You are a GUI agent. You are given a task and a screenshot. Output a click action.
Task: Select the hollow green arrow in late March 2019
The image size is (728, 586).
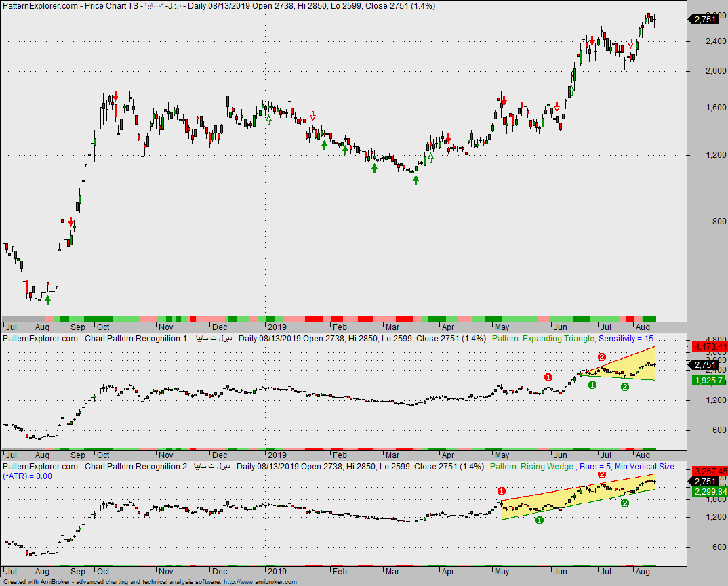pyautogui.click(x=431, y=158)
